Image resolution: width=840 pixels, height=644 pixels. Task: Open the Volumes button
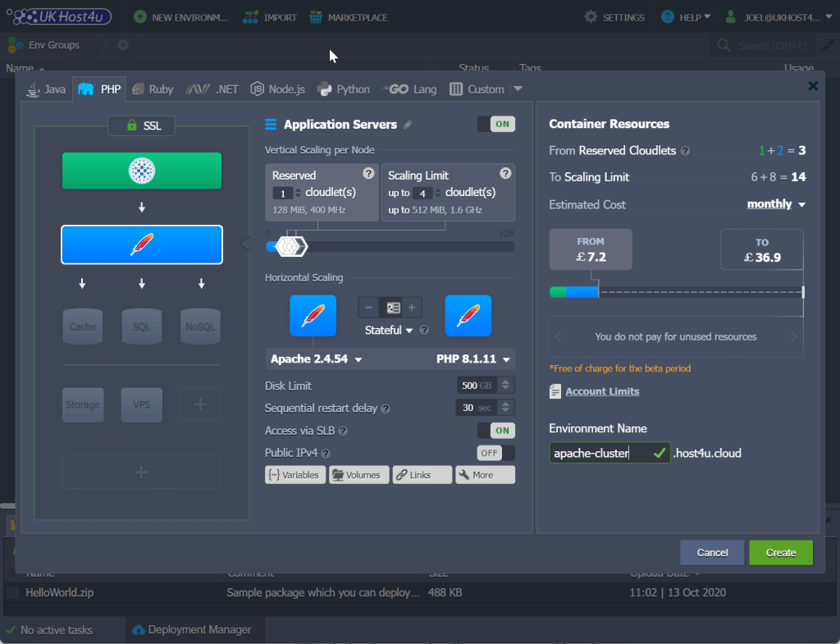point(359,475)
